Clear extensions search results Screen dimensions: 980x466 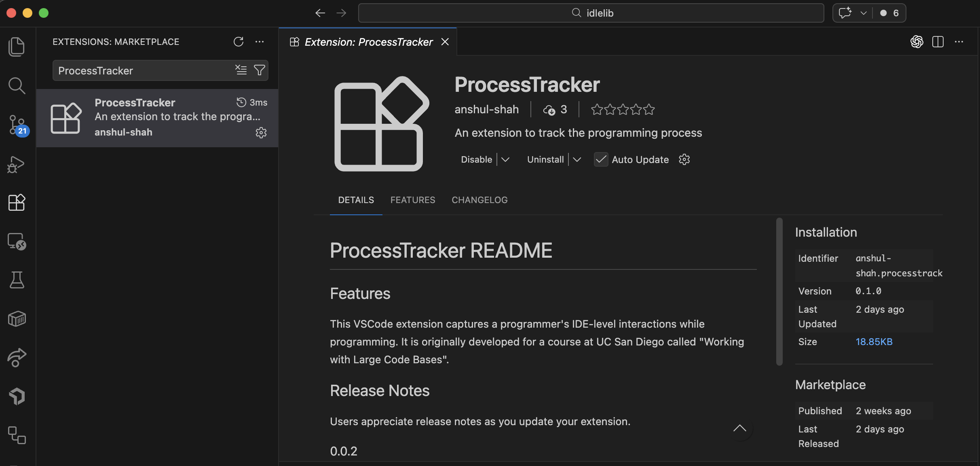pos(241,70)
